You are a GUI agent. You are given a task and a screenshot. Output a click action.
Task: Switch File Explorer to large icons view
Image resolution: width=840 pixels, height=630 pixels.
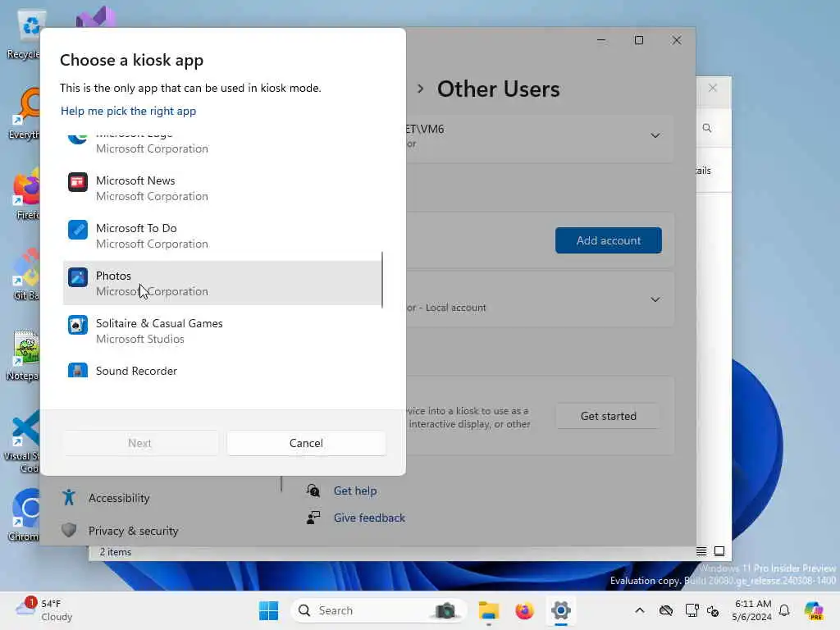point(719,551)
